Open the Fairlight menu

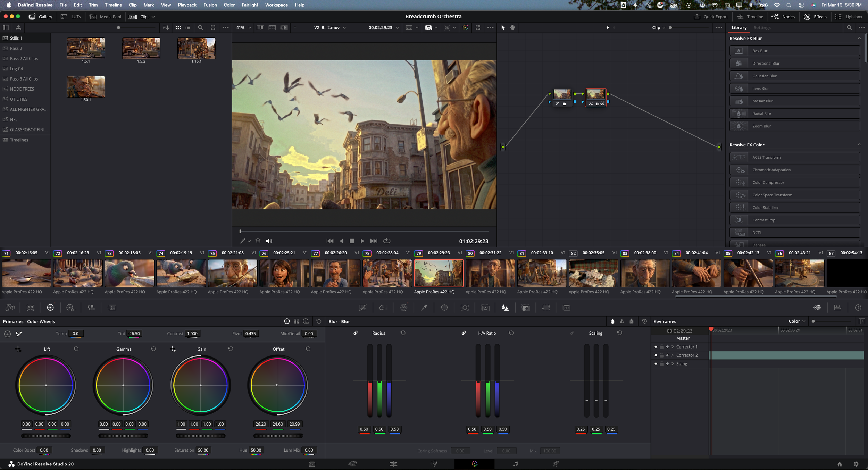click(250, 5)
